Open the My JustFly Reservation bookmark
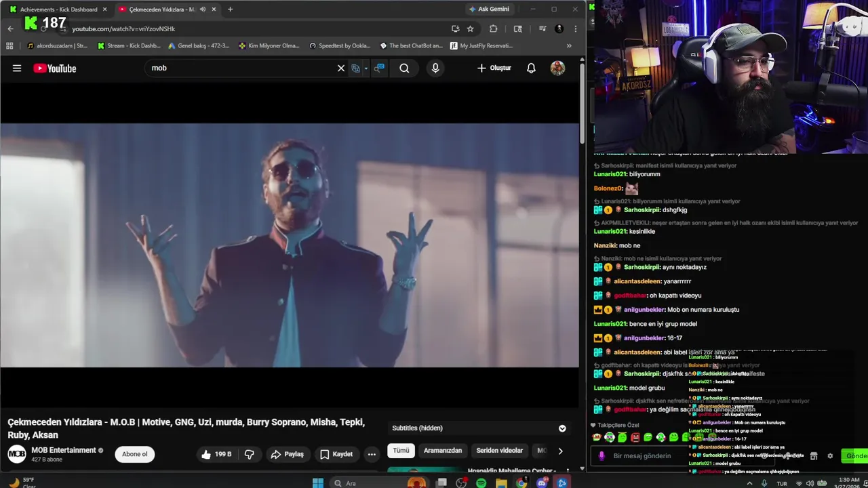The image size is (868, 488). pyautogui.click(x=481, y=46)
